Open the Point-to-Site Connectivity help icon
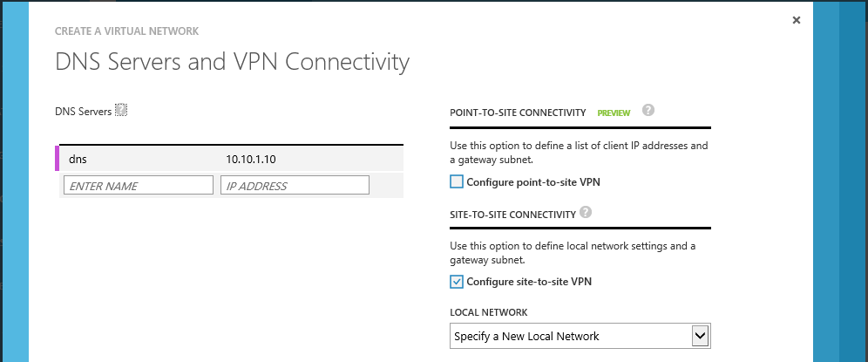 648,111
